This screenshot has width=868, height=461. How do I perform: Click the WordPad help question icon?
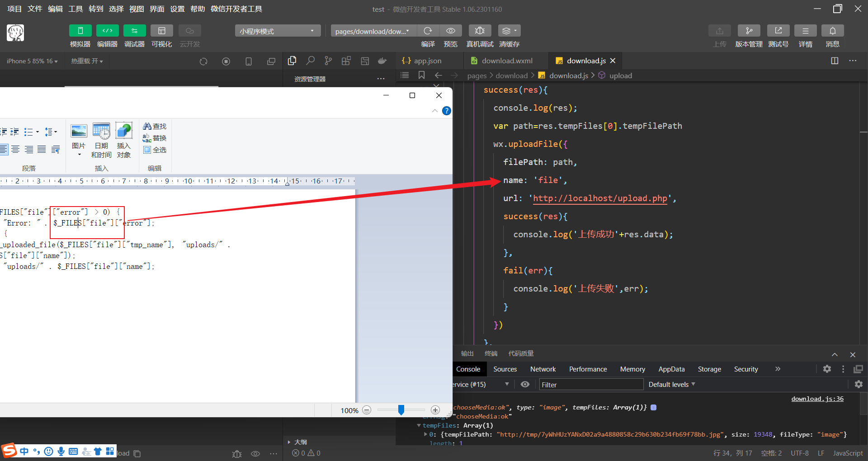[446, 111]
